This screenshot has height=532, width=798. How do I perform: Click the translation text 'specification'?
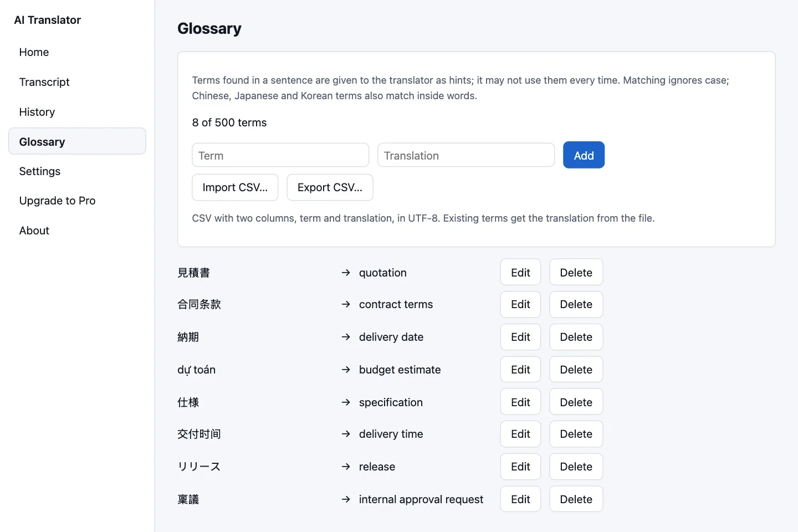(x=391, y=402)
